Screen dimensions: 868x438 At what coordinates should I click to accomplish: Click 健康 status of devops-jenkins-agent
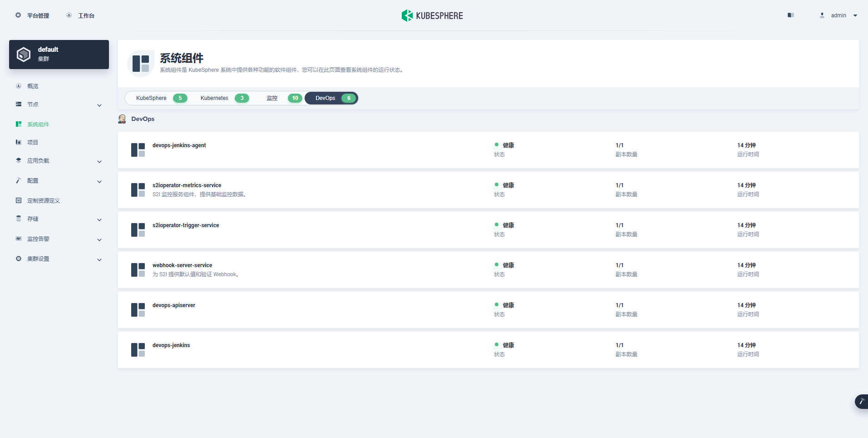pyautogui.click(x=508, y=145)
